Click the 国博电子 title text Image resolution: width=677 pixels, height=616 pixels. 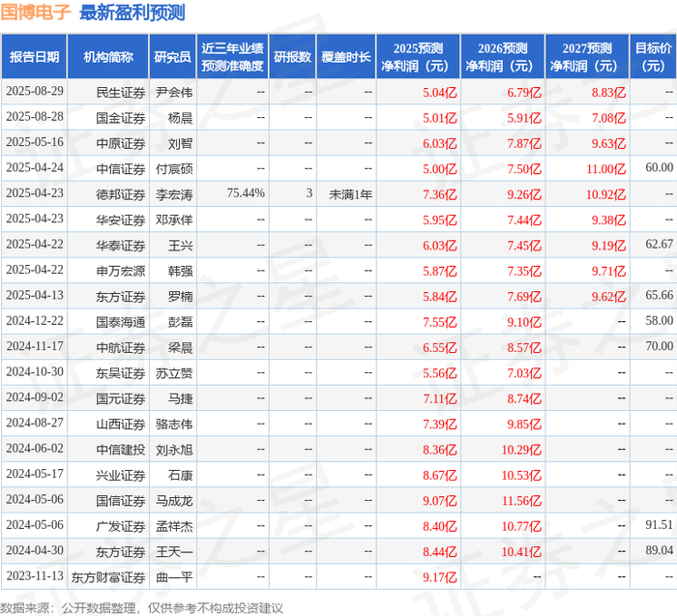point(36,12)
